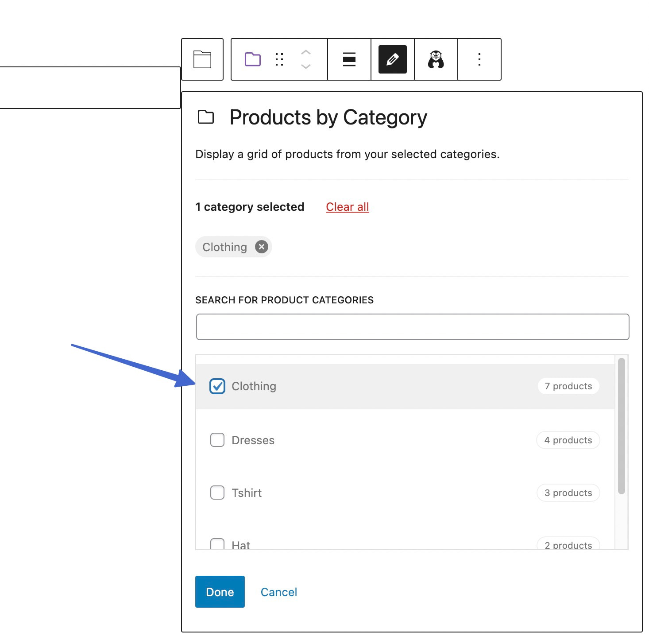The width and height of the screenshot is (649, 644).
Task: Click the bear plugin icon in toolbar
Action: 436,59
